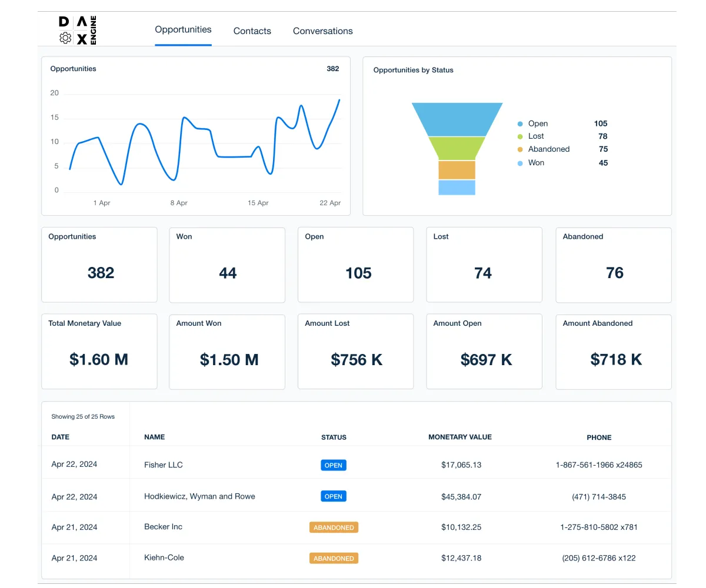Click the DAX Engine logo
The height and width of the screenshot is (588, 706).
[x=78, y=31]
